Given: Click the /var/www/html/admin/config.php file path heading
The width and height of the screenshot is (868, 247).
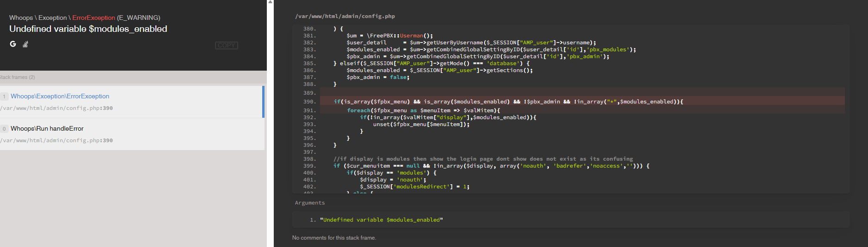Looking at the screenshot, I should coord(345,16).
